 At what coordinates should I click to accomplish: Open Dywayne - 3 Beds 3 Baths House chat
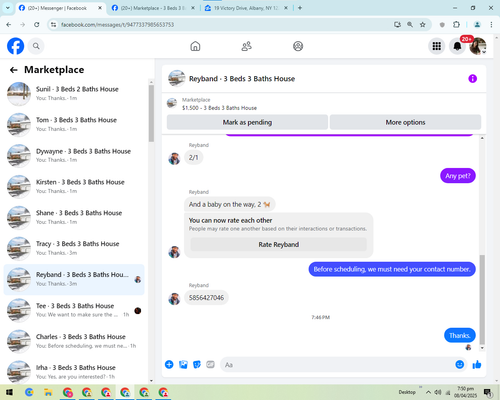[74, 155]
